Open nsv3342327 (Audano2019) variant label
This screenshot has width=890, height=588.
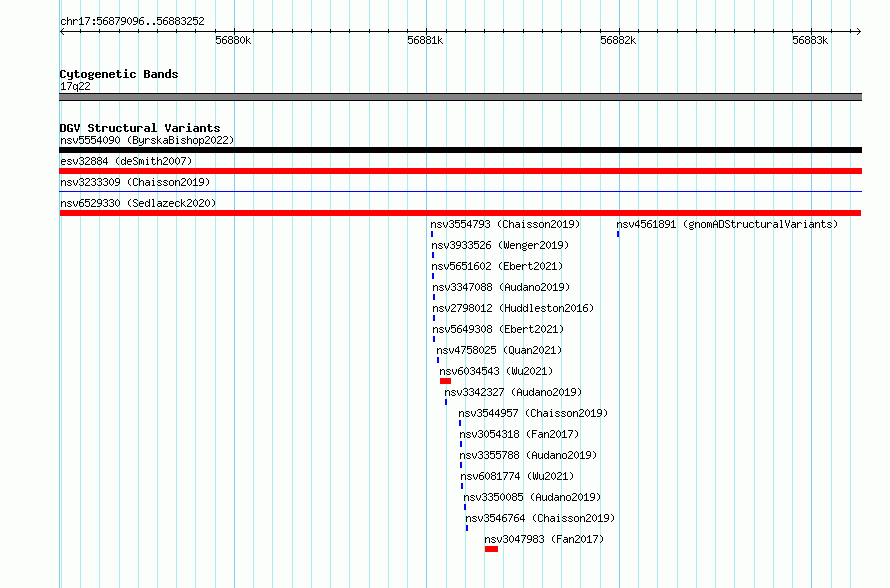(513, 392)
